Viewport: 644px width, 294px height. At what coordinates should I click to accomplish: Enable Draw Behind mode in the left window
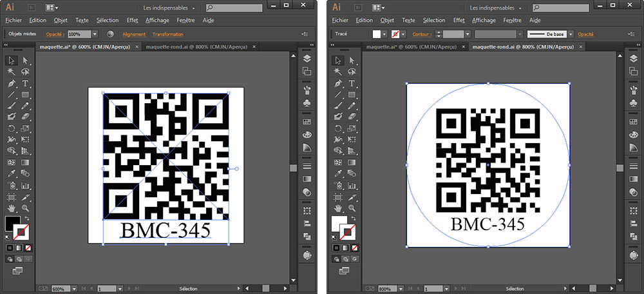[x=19, y=259]
